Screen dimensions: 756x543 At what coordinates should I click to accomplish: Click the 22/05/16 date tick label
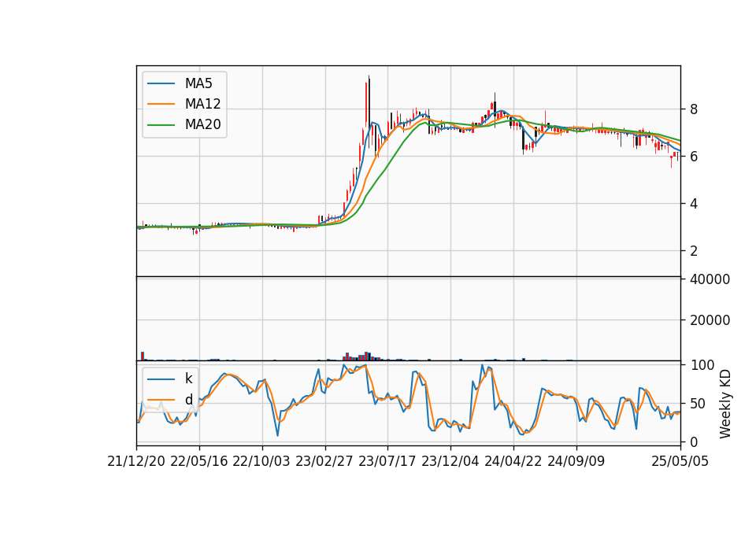[198, 461]
